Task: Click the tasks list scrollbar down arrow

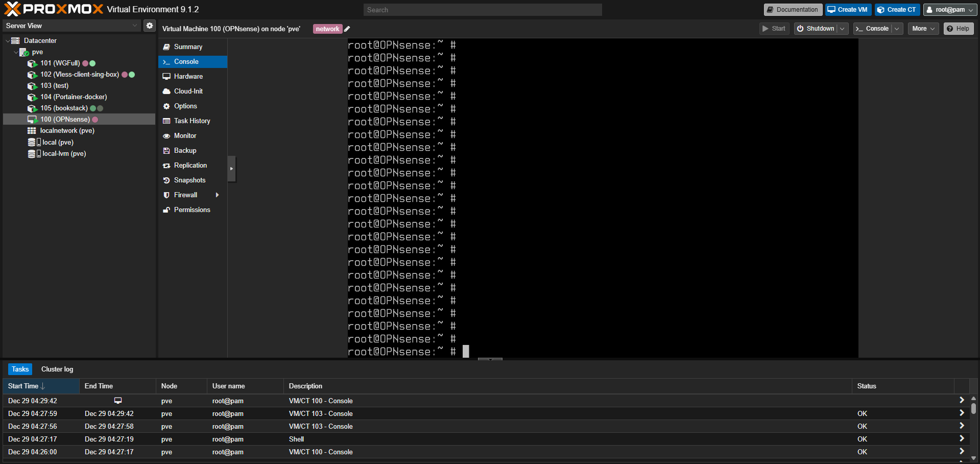Action: [973, 458]
